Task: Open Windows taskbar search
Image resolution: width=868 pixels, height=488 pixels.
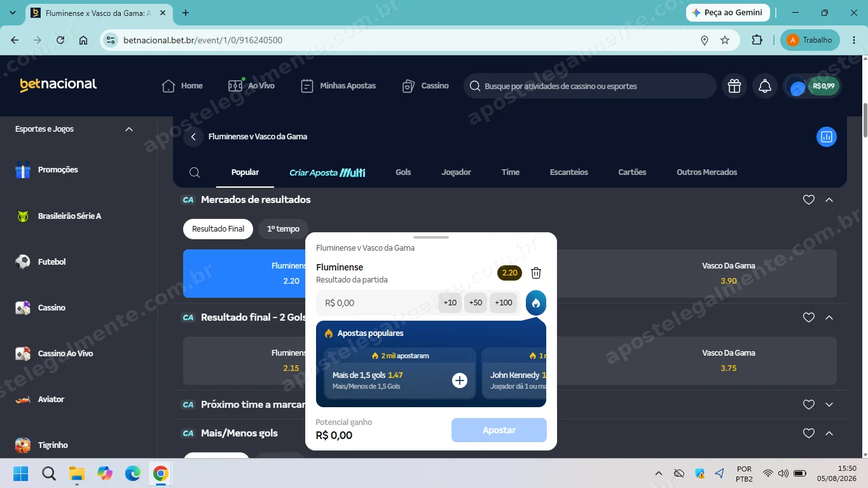Action: click(x=49, y=473)
